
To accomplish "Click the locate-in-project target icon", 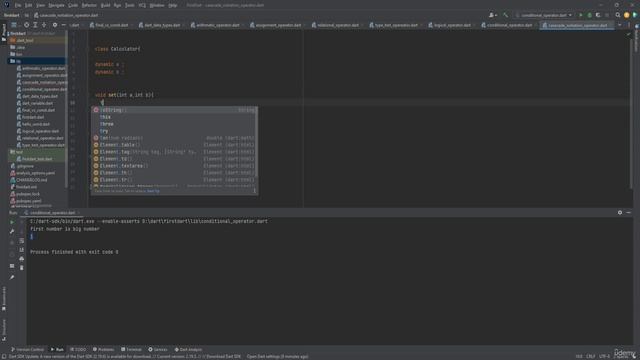I will pyautogui.click(x=27, y=25).
